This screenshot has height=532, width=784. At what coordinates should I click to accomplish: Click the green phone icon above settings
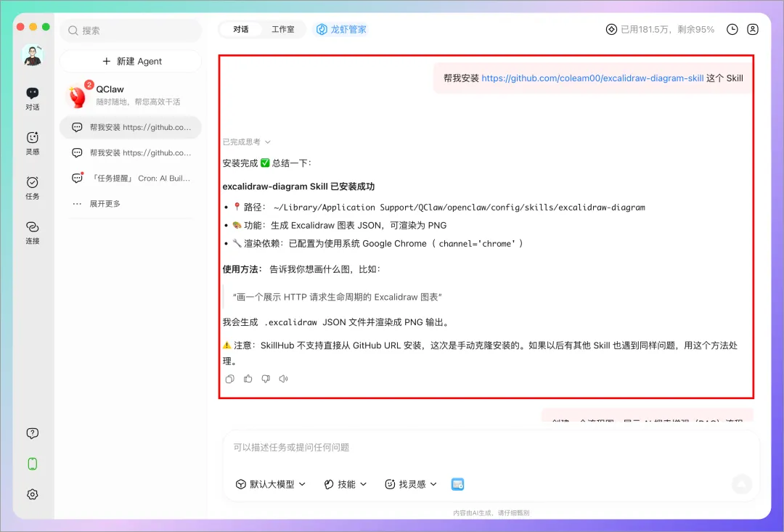click(32, 464)
